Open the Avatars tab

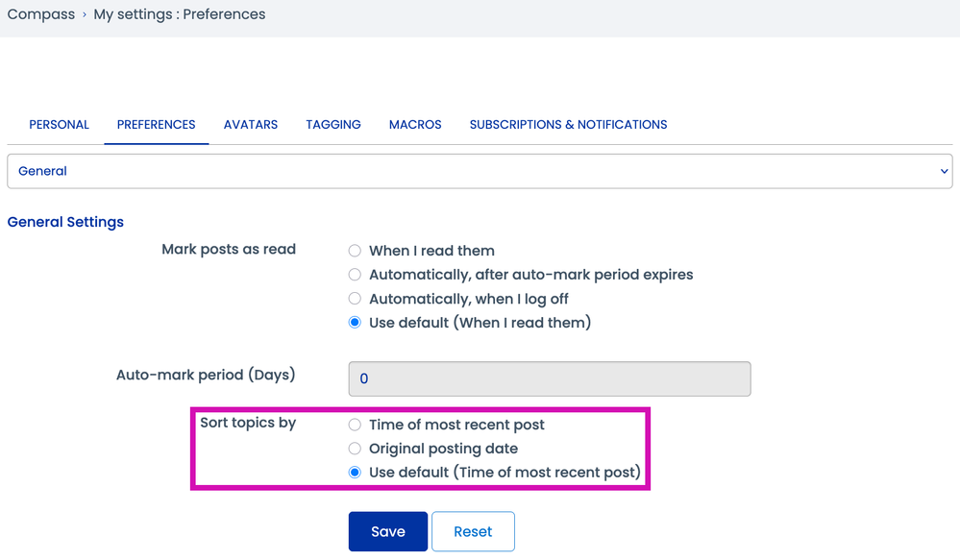point(251,125)
